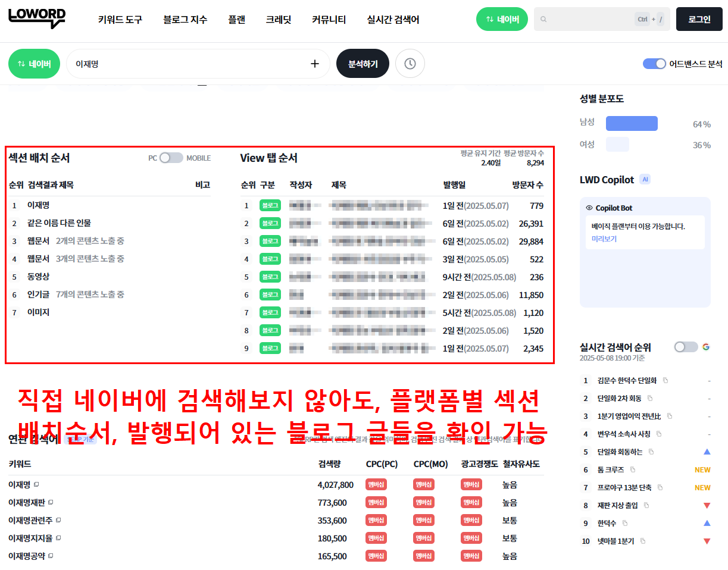728x570 pixels.
Task: Click 동영상 section row
Action: pos(38,277)
